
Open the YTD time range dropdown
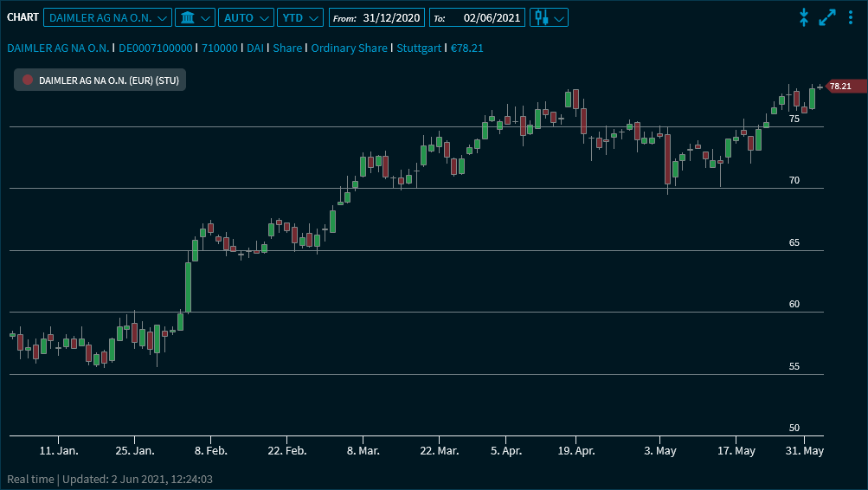tap(300, 17)
